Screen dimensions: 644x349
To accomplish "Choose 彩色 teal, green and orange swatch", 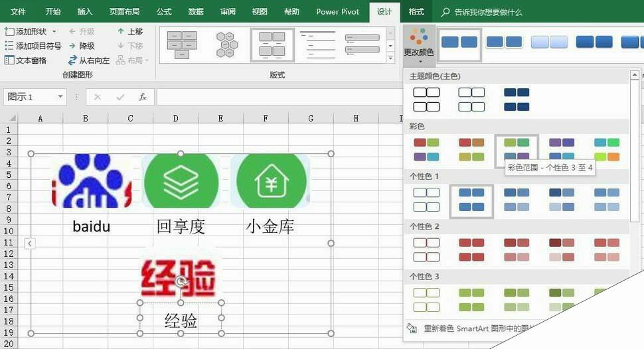I will pos(607,149).
